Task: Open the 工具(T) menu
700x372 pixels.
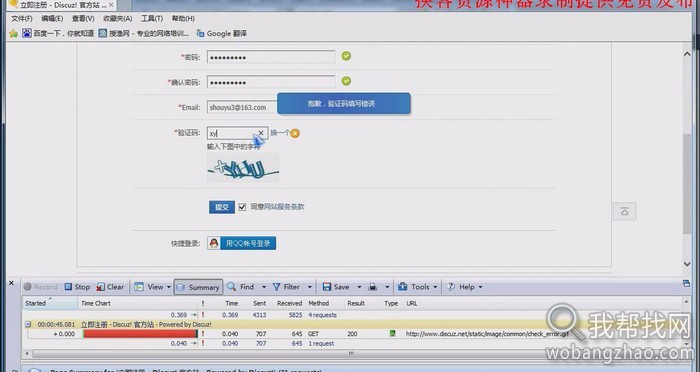Action: (x=152, y=19)
